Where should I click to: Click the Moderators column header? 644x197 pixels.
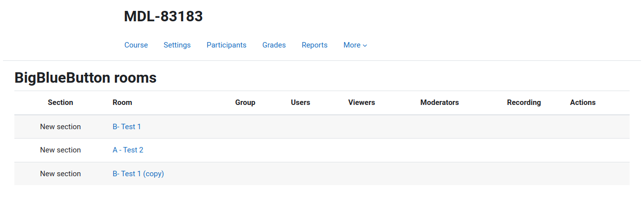tap(439, 102)
